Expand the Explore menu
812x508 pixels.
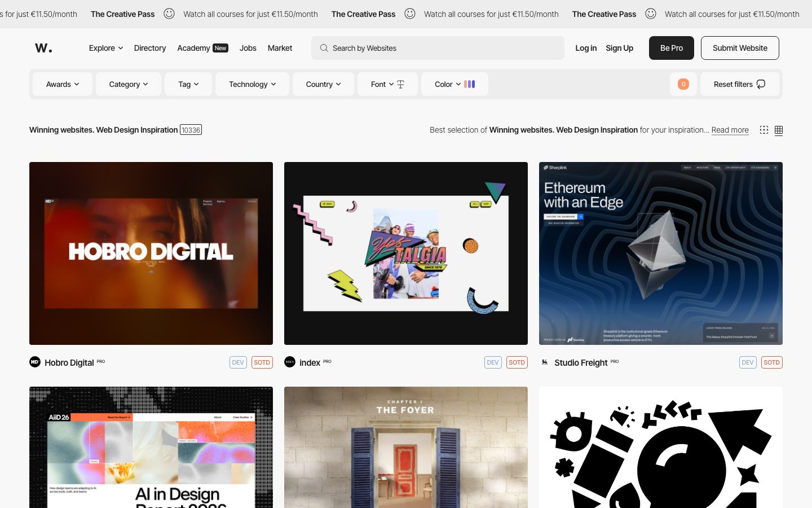click(x=106, y=48)
